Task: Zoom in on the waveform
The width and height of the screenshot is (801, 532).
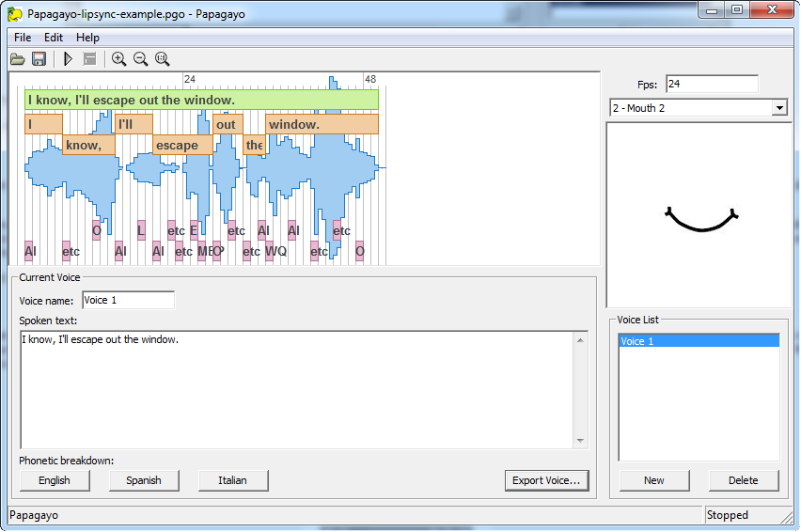Action: pos(119,59)
